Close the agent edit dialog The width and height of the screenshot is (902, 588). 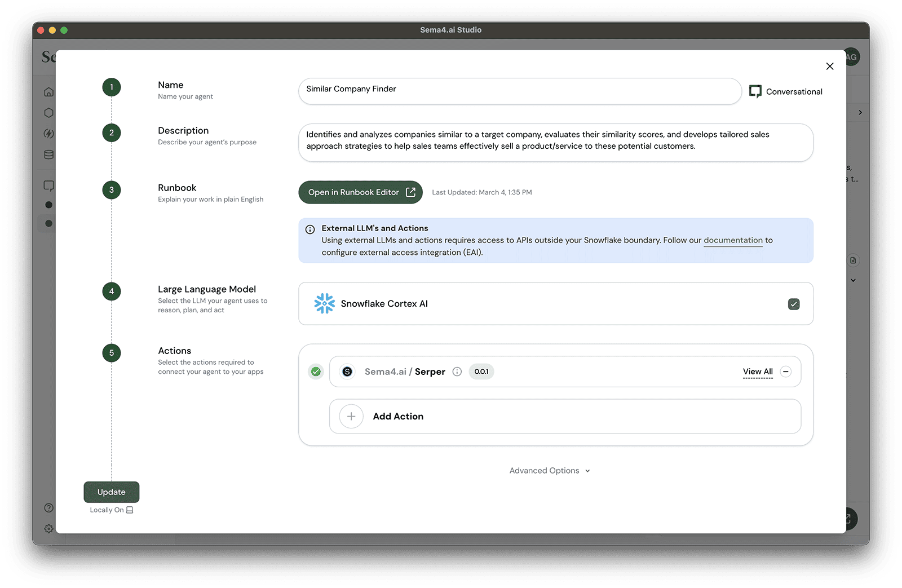[x=829, y=67]
